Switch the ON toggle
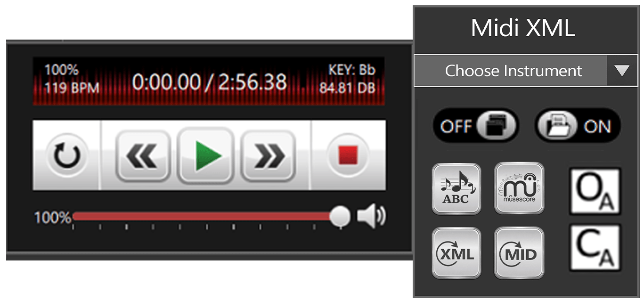The image size is (644, 301). click(x=578, y=126)
